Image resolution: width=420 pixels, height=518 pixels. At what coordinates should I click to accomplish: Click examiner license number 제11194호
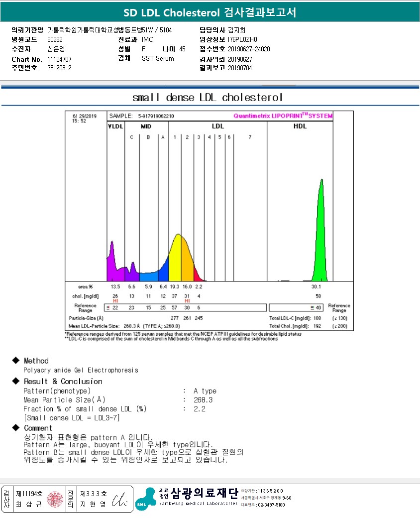[29, 494]
